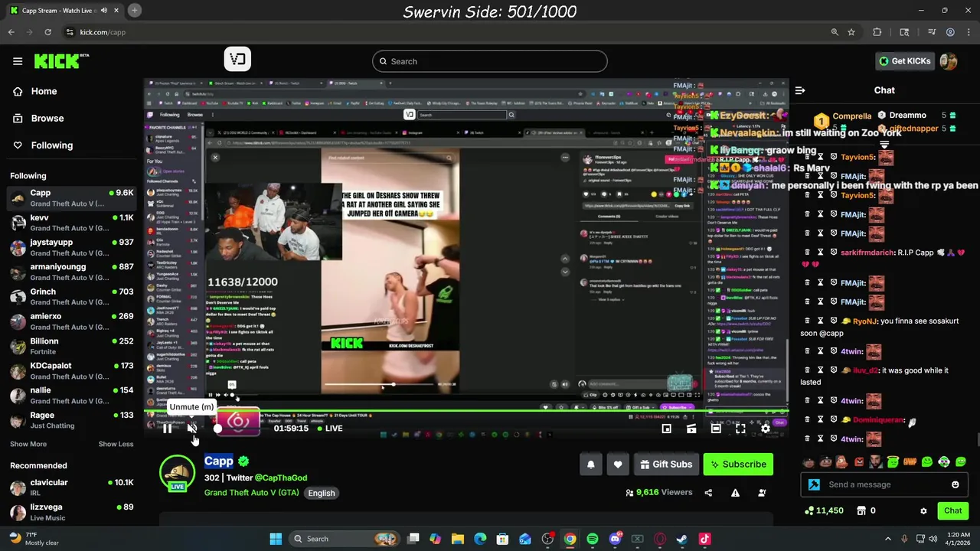Open the emoji picker in the chat input
The width and height of the screenshot is (980, 551).
click(x=955, y=484)
